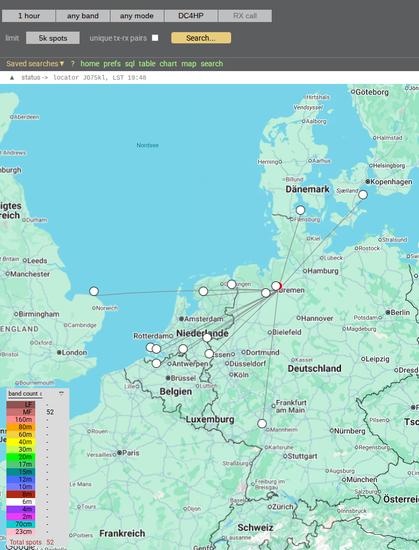Select the 80m band color swatch
Viewport: 419px width, 550px height.
pyautogui.click(x=21, y=427)
